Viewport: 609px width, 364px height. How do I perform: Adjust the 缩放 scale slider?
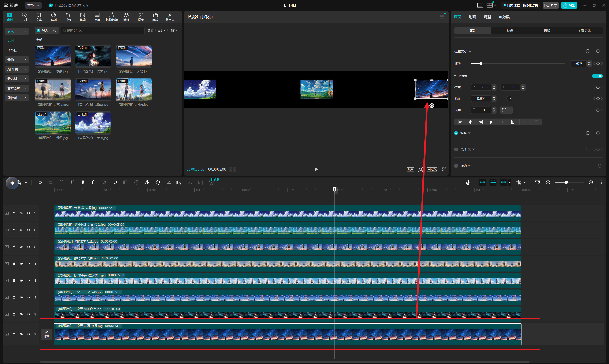coord(481,63)
